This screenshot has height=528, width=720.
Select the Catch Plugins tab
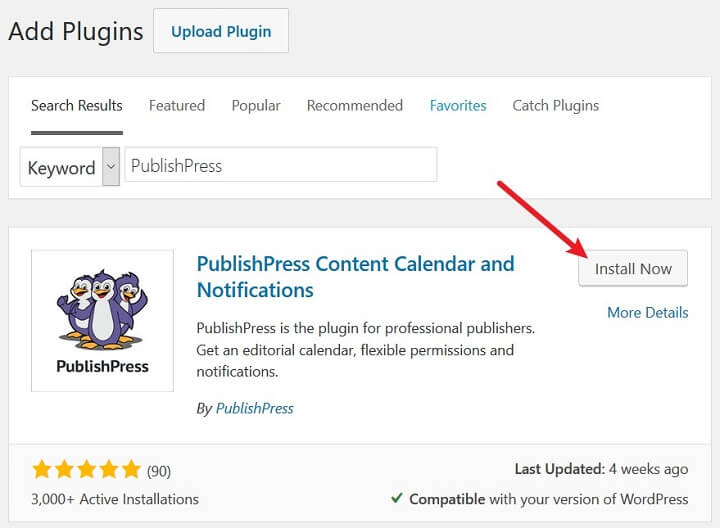tap(556, 106)
